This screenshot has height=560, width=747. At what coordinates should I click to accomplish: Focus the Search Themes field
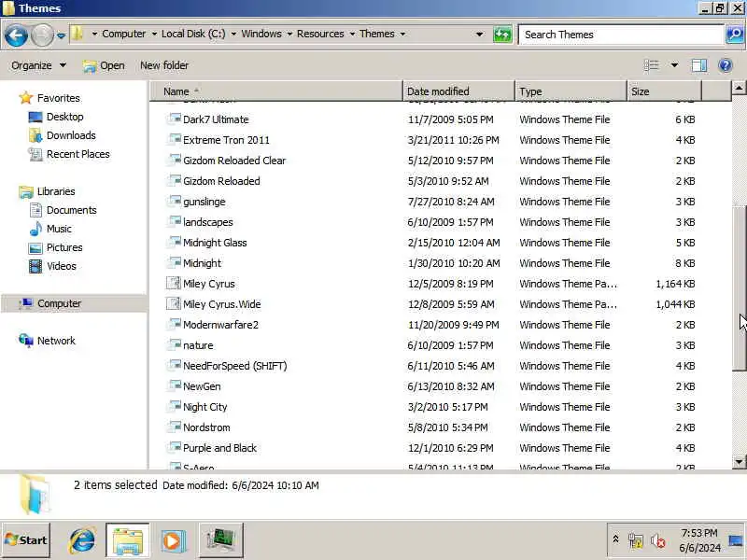[621, 35]
